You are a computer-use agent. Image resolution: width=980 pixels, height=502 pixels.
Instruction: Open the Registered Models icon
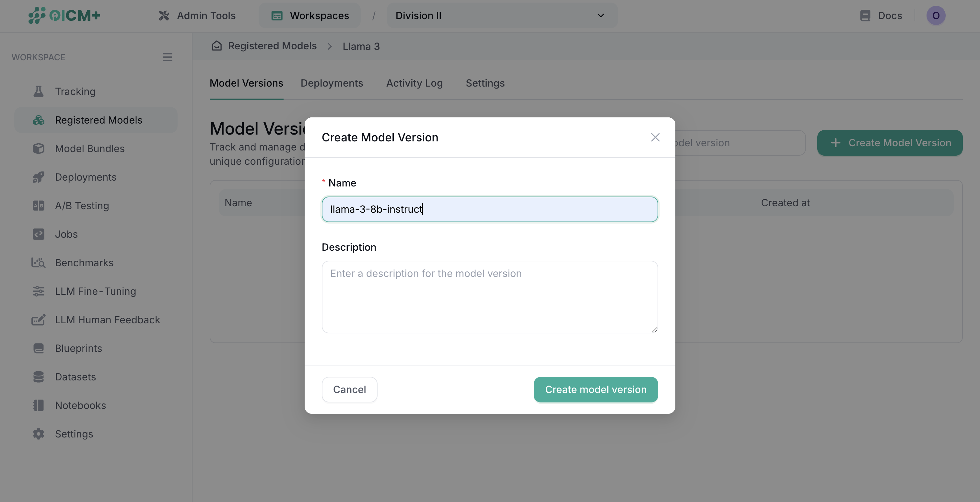coord(39,120)
